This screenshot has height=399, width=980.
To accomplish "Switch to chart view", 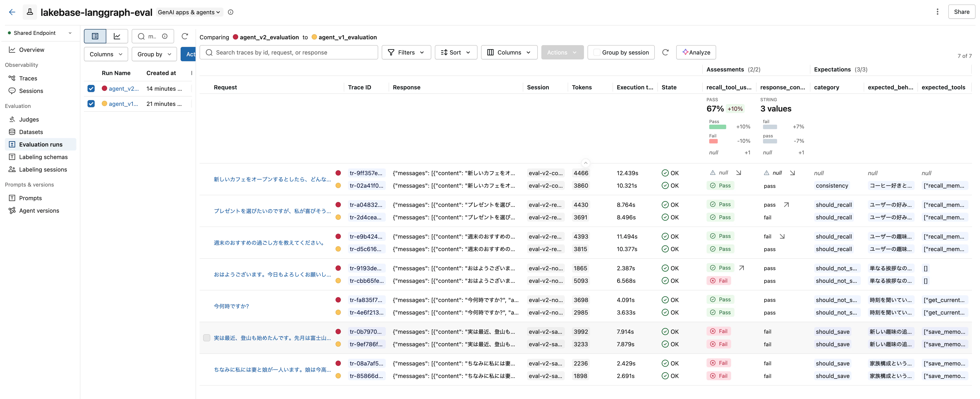I will tap(117, 36).
